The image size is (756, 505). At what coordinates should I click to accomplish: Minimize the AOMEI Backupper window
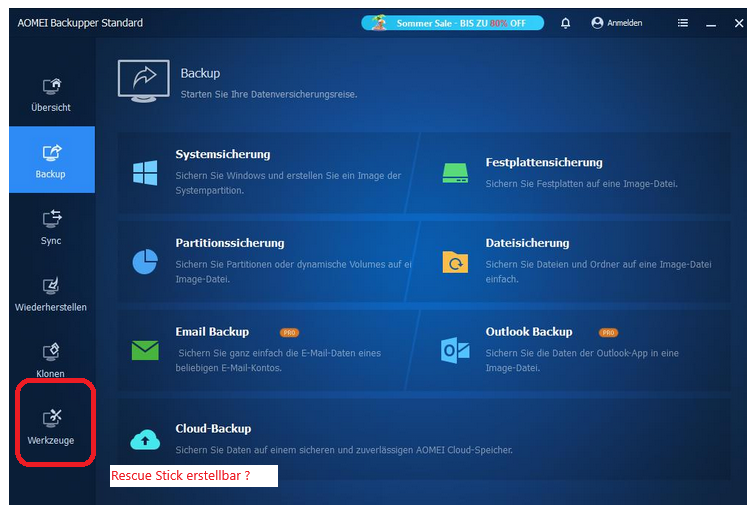(x=711, y=23)
